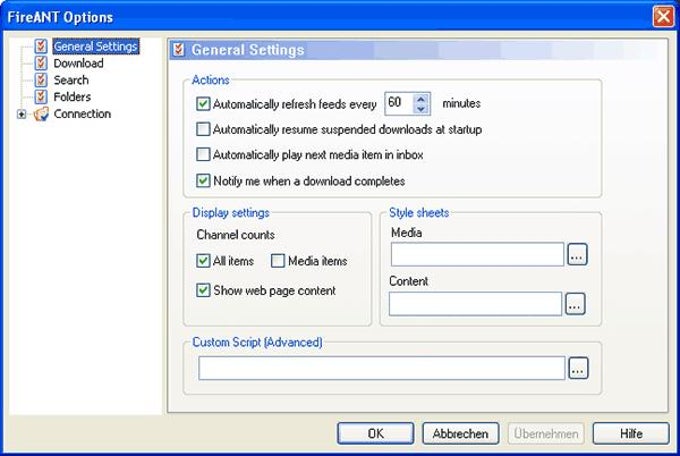Click the refresh minutes value field
Viewport: 680px width, 456px height.
click(x=400, y=104)
